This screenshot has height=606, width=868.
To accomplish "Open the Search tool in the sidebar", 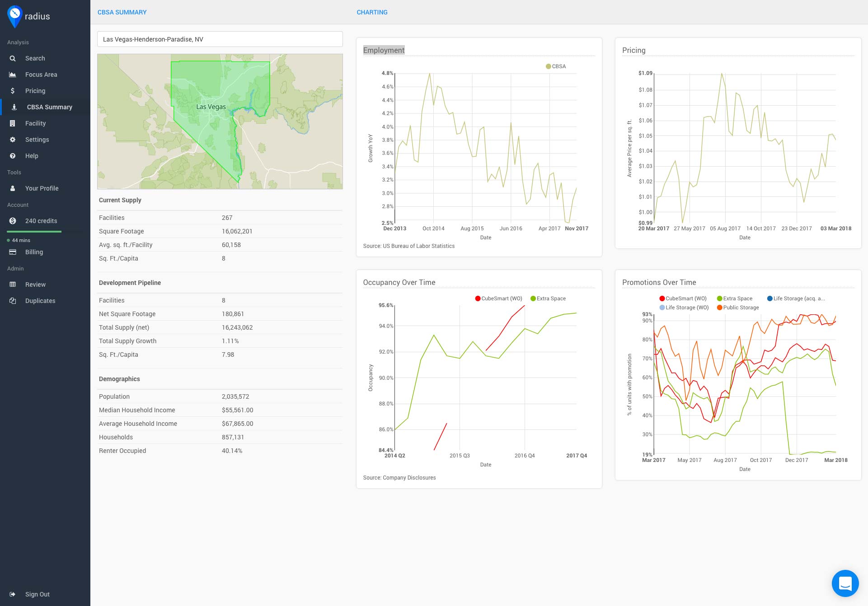I will (x=12, y=58).
